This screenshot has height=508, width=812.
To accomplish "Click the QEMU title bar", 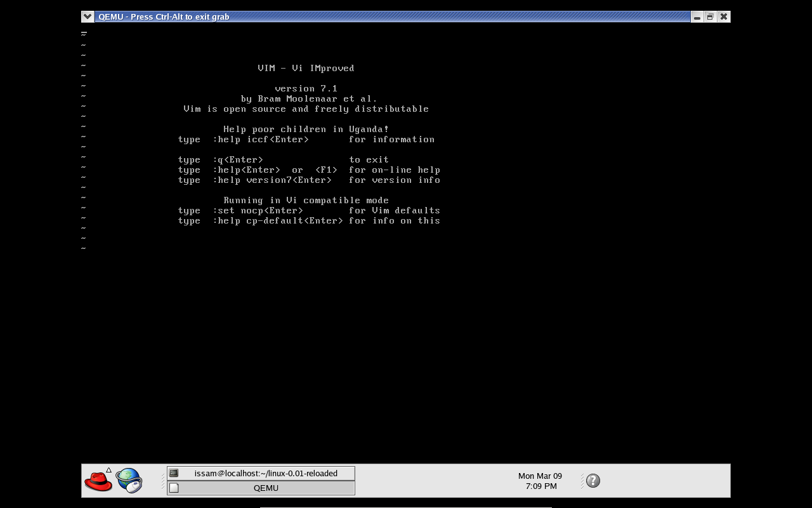I will (393, 17).
